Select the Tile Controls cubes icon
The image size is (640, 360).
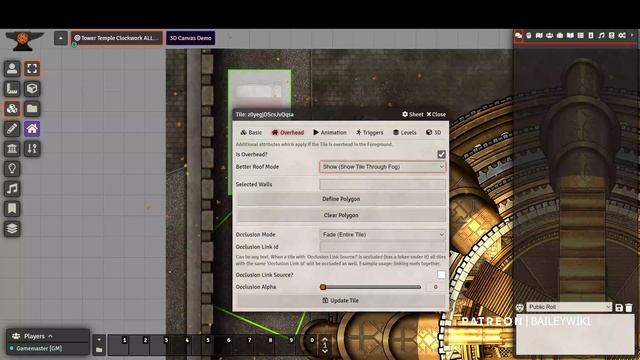[12, 109]
